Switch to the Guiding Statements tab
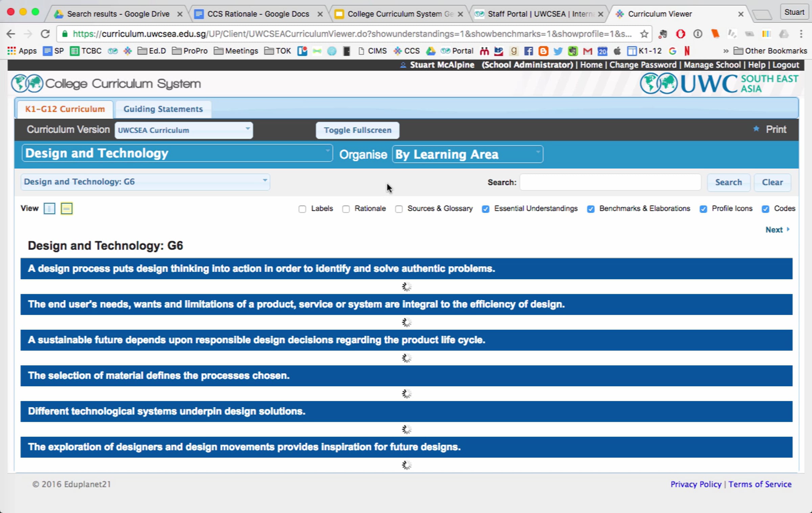Viewport: 812px width, 513px height. pos(163,109)
